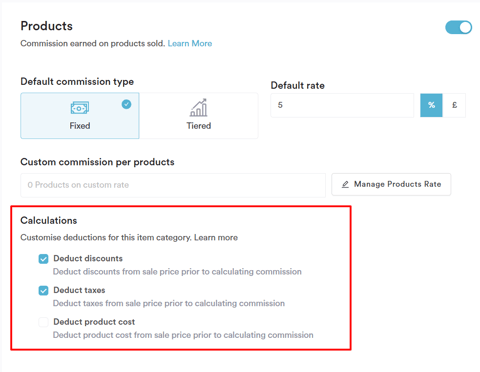Screen dimensions: 480x372
Task: Click 'Deduct product cost from sale price' description
Action: coord(183,335)
